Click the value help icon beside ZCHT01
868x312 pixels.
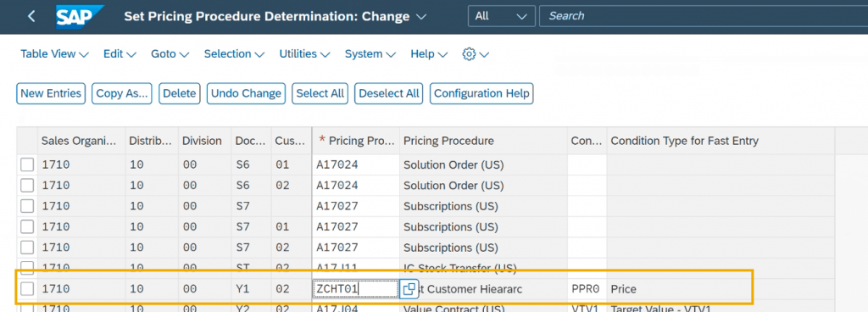(x=409, y=288)
